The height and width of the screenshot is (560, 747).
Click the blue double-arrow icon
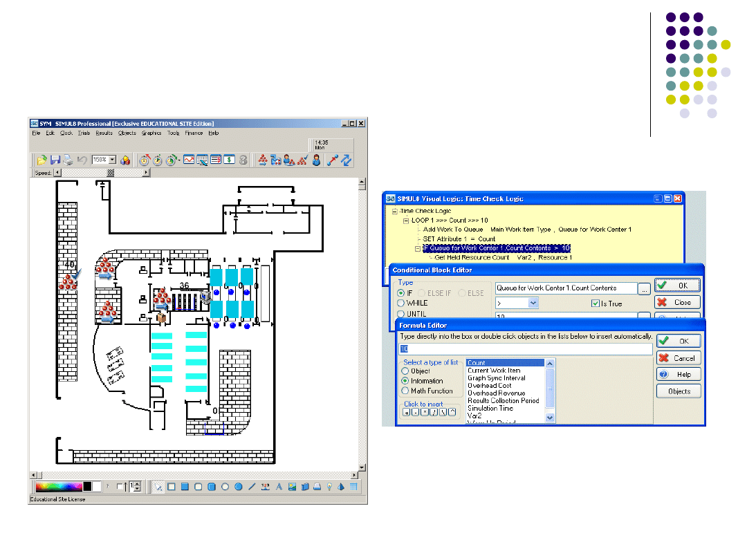point(347,160)
